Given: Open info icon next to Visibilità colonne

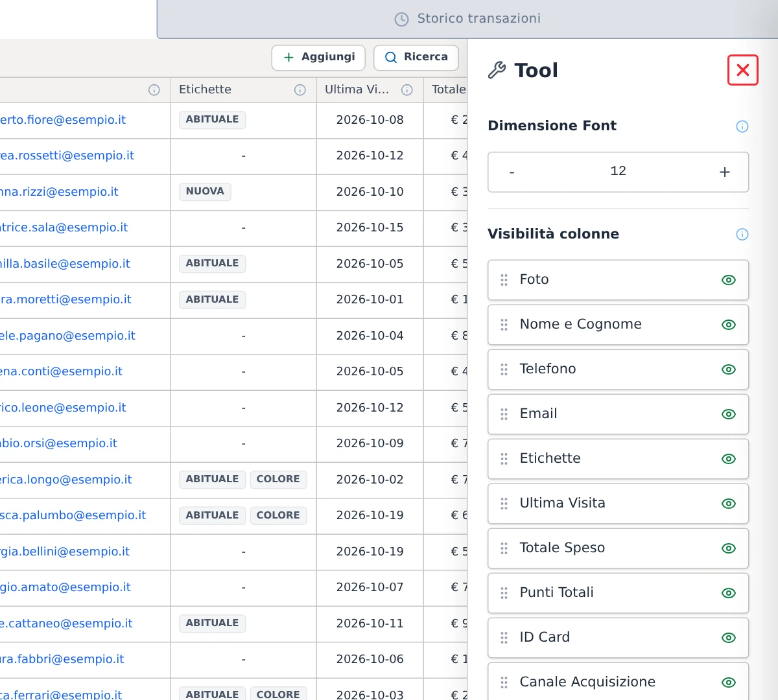Looking at the screenshot, I should 742,235.
